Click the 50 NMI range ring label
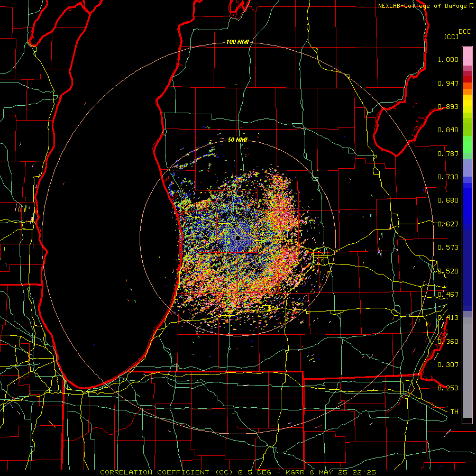476x476 pixels. tap(237, 140)
